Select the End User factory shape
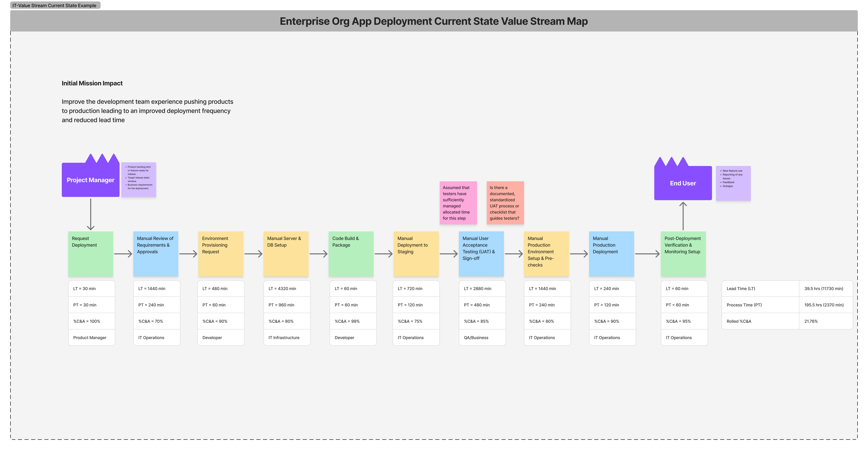 pos(683,183)
